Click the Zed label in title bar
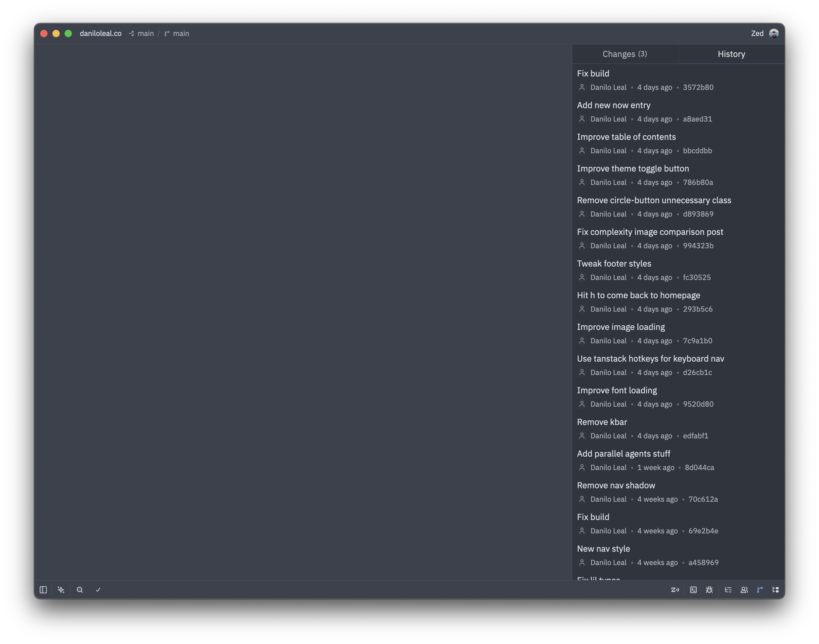The height and width of the screenshot is (644, 819). tap(757, 34)
